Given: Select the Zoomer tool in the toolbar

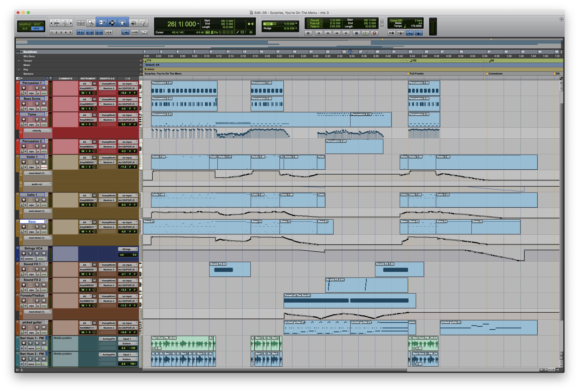Looking at the screenshot, I should (90, 22).
